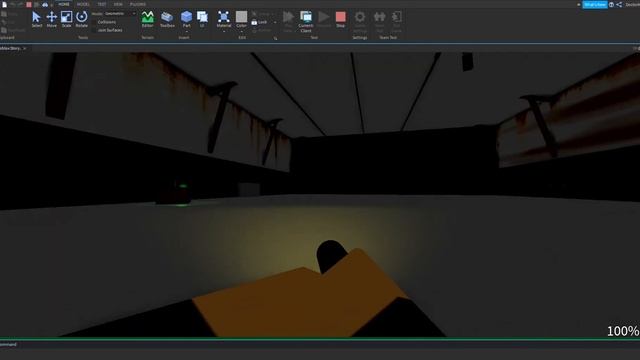This screenshot has width=640, height=360.
Task: Click the Lock tool icon
Action: pyautogui.click(x=254, y=22)
